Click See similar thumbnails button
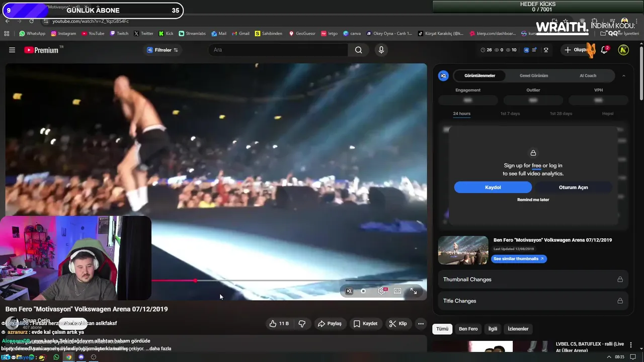The image size is (644, 362). (x=519, y=259)
